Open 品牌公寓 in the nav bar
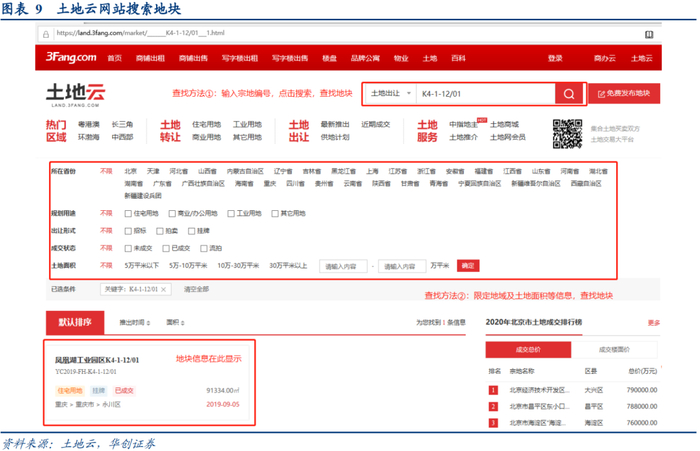Viewport: 700px width, 451px height. pyautogui.click(x=365, y=58)
